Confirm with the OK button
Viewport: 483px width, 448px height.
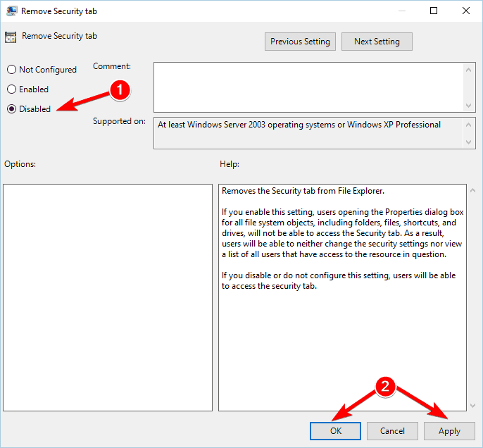[x=335, y=431]
